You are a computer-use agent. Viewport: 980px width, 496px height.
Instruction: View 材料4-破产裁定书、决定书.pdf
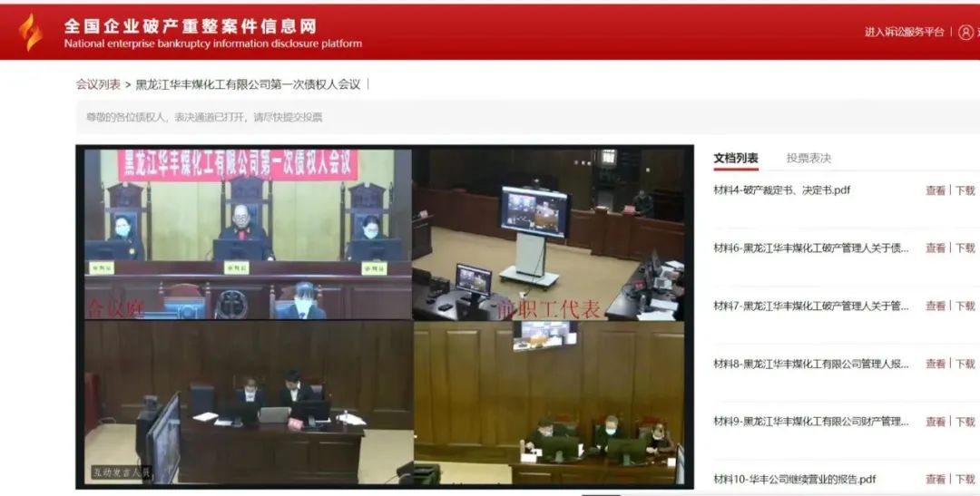pos(935,190)
